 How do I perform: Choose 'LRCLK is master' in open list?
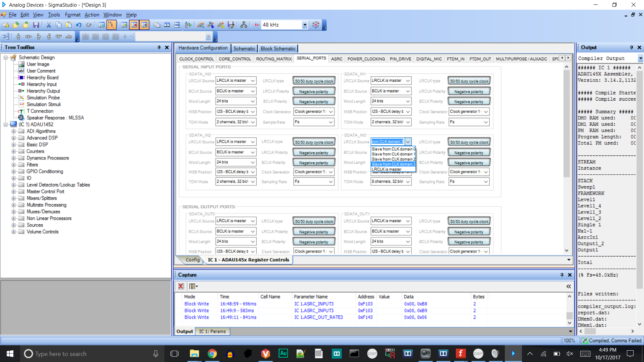(393, 170)
